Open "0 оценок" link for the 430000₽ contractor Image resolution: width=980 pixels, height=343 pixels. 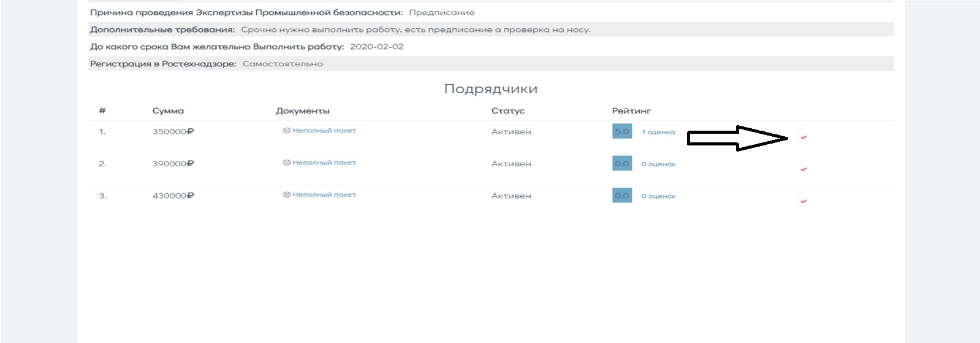[x=658, y=196]
